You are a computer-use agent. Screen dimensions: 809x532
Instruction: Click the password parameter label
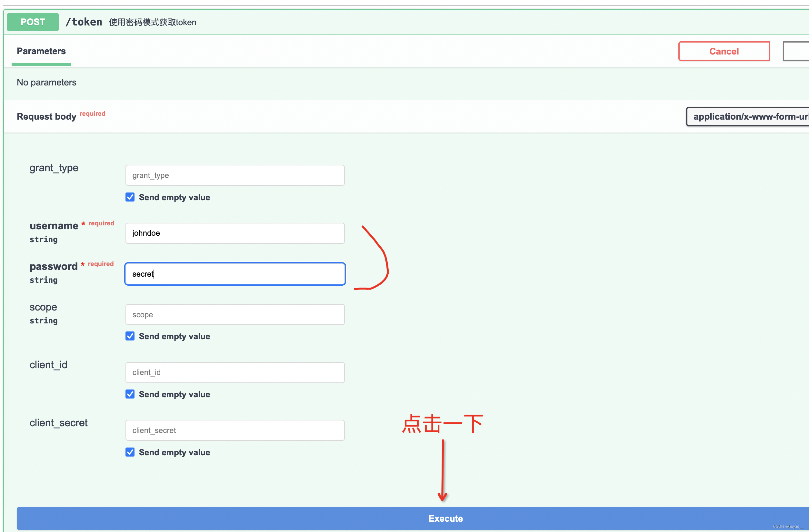point(54,267)
